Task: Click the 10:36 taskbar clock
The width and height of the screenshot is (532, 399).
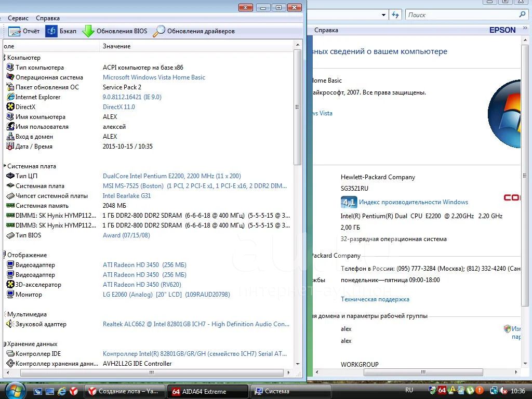Action: [518, 391]
